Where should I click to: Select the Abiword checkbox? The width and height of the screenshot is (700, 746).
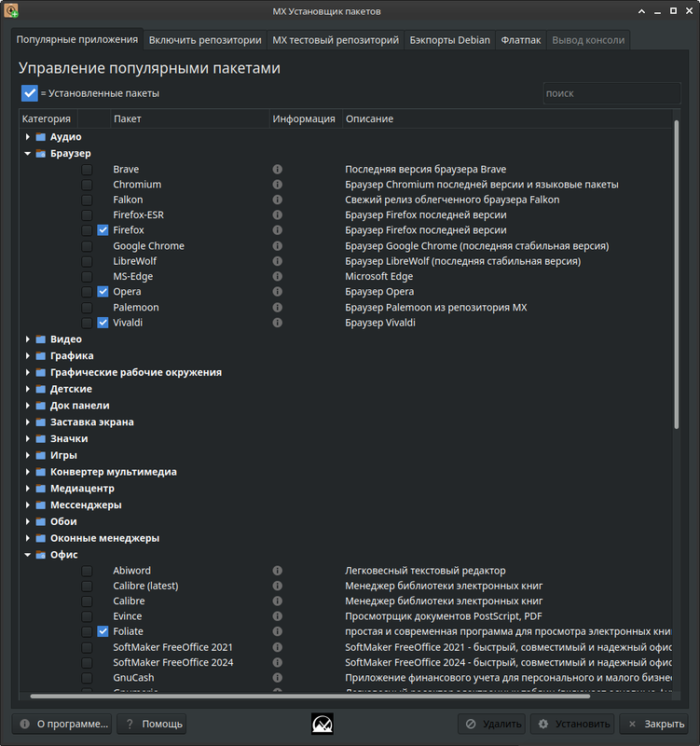coord(87,571)
